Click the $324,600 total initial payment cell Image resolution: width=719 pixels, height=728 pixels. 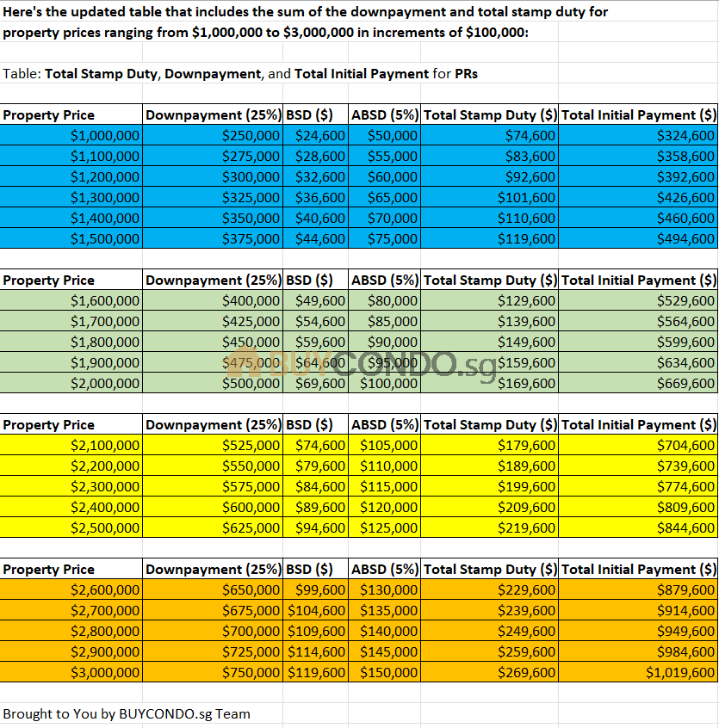pyautogui.click(x=638, y=135)
